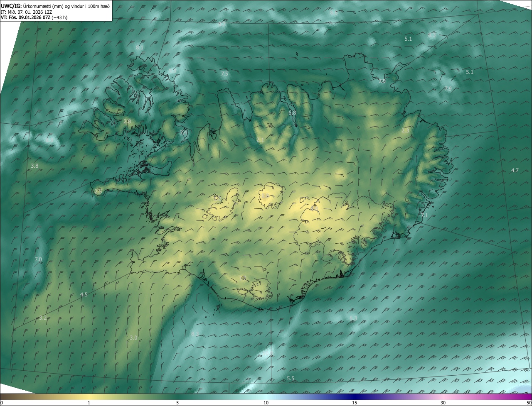This screenshot has height=406, width=532.
Task: Click the colour scale tick label 30
Action: pos(443,403)
